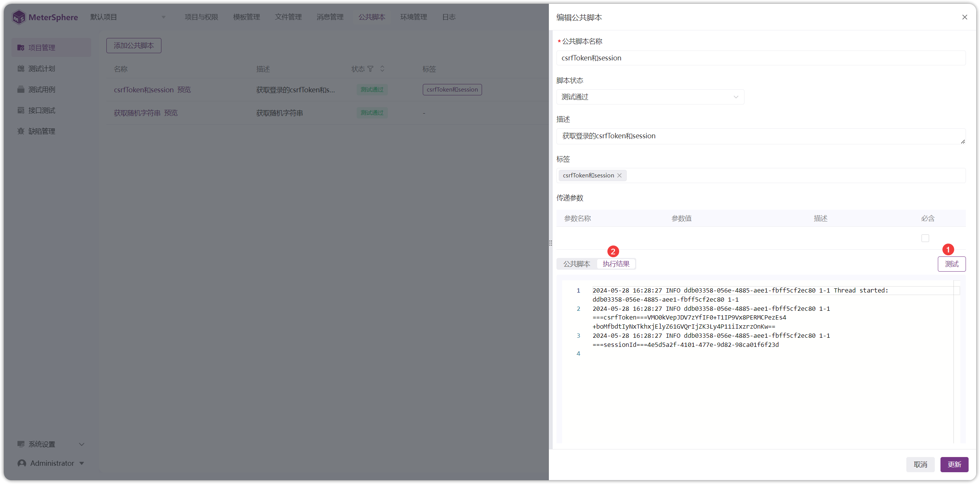Open 模板管理 in the top menu
This screenshot has width=980, height=484.
pos(247,17)
